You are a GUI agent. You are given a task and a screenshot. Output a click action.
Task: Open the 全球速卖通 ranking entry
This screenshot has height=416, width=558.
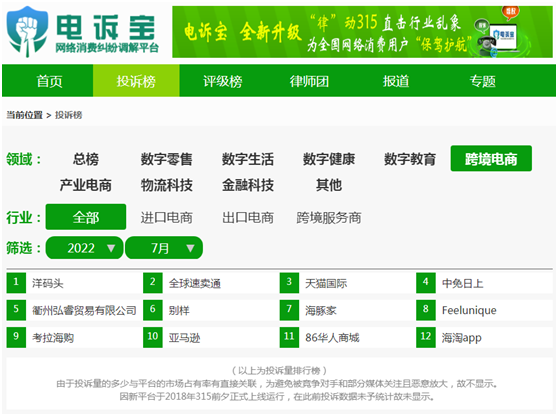195,283
